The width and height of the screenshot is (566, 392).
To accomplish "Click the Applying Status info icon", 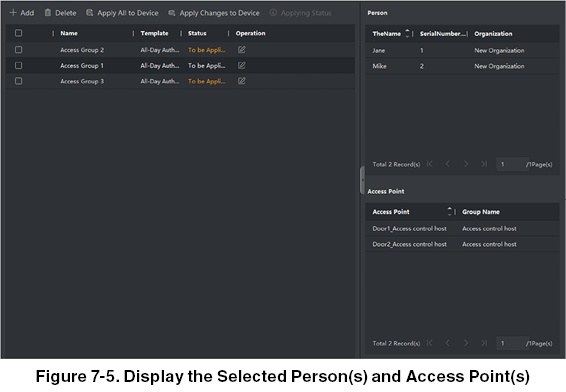I will 273,13.
